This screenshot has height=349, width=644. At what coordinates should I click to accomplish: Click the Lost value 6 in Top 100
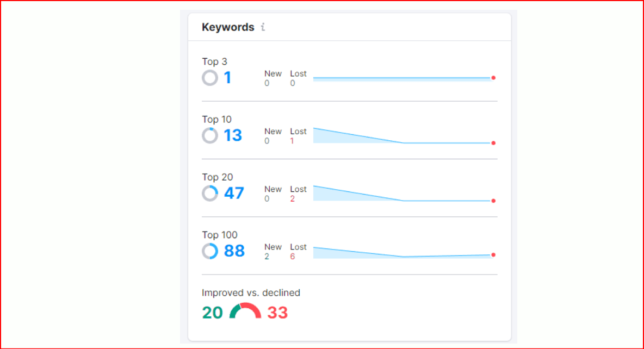click(293, 257)
